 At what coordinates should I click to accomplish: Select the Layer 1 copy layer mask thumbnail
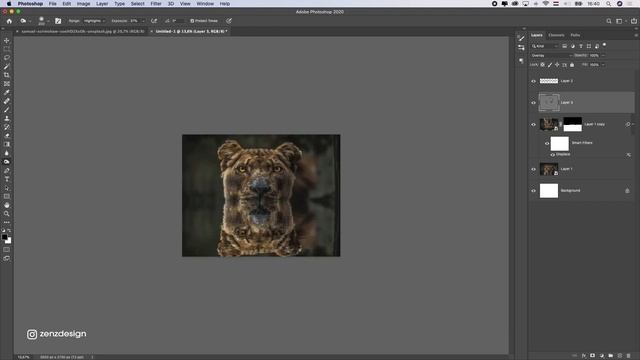pyautogui.click(x=572, y=124)
